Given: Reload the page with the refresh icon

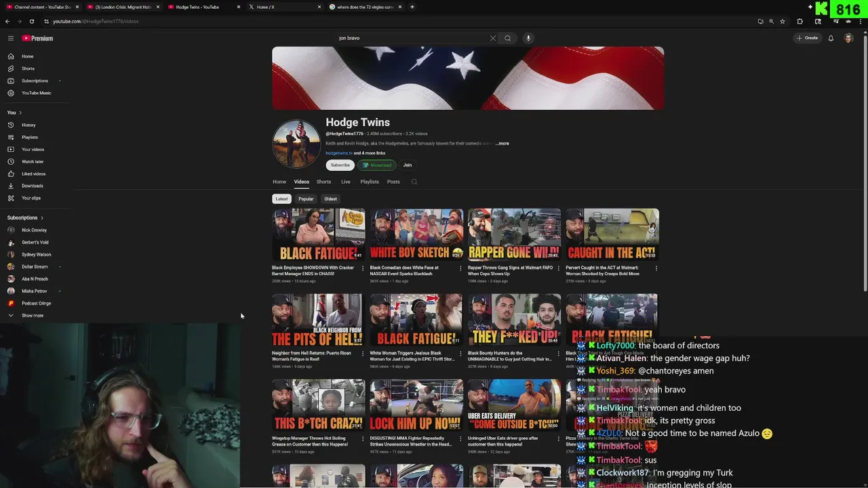Looking at the screenshot, I should [31, 21].
